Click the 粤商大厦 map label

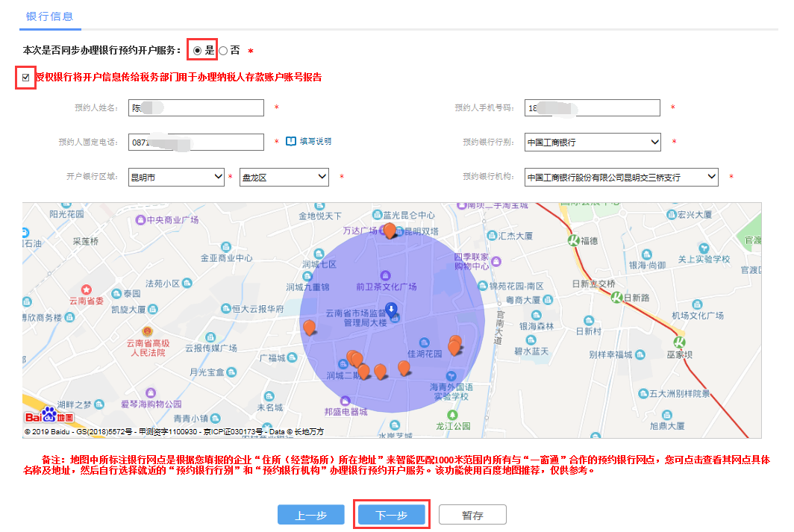click(x=523, y=300)
